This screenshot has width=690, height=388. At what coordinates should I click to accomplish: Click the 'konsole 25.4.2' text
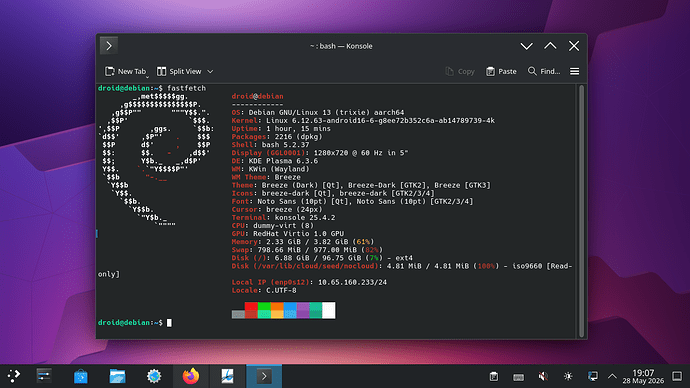point(305,218)
